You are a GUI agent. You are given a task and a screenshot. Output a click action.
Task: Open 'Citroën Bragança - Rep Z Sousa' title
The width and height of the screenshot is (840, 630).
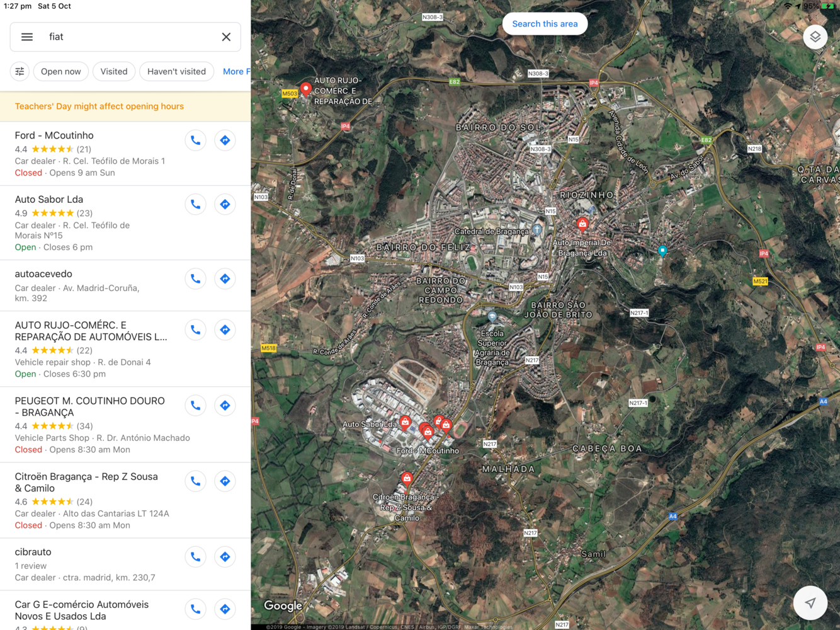[x=86, y=482]
